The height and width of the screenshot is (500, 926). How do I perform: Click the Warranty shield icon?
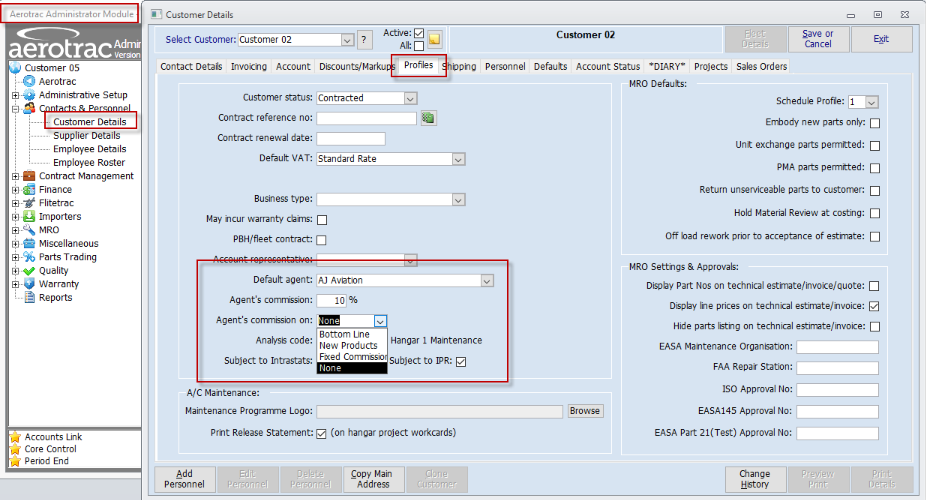coord(29,284)
